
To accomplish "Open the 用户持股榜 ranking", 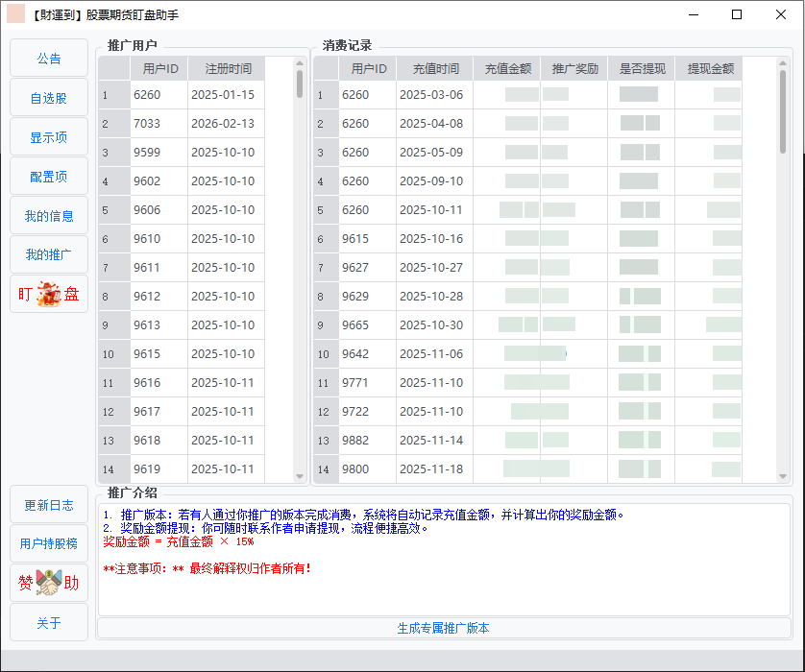I will pos(49,543).
